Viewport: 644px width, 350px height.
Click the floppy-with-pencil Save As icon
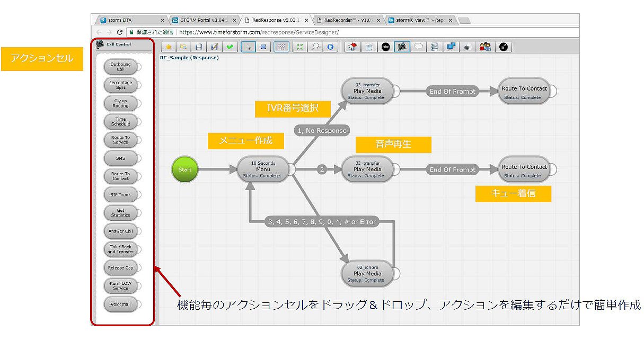(214, 47)
